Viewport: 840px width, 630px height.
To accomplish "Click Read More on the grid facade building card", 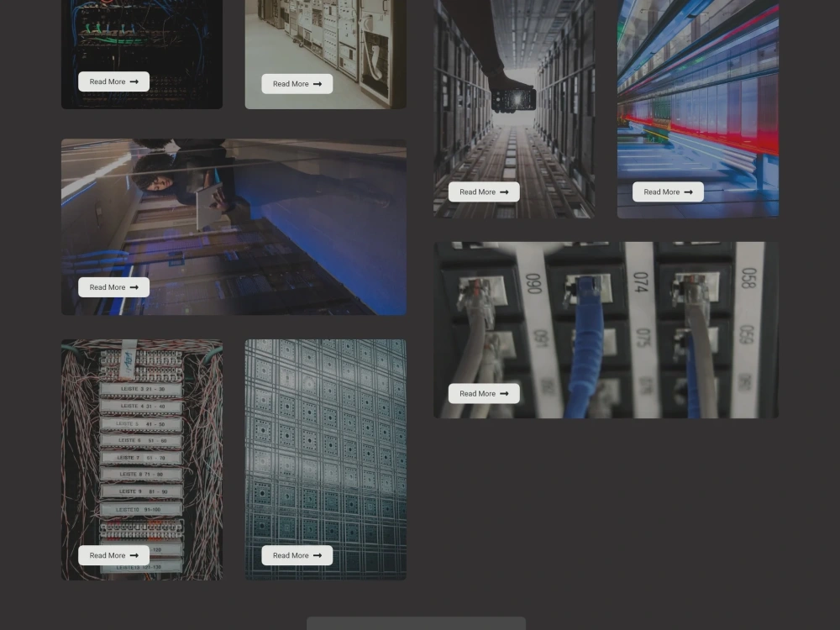I will tap(297, 555).
